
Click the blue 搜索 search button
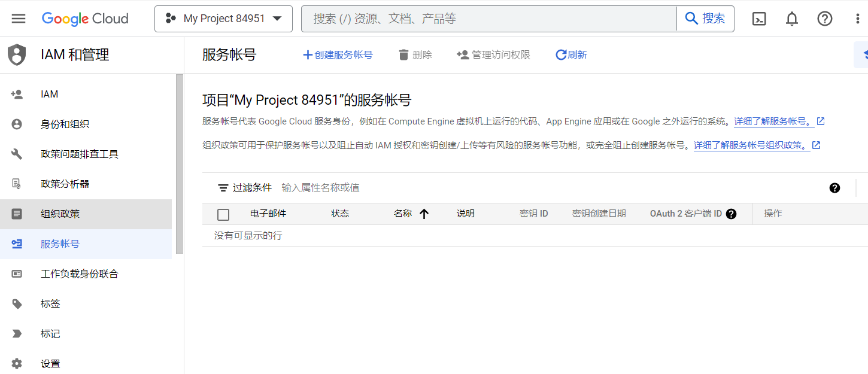click(x=705, y=19)
